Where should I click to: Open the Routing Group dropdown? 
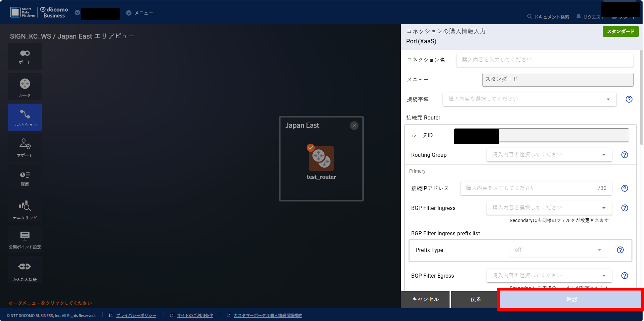tap(549, 155)
